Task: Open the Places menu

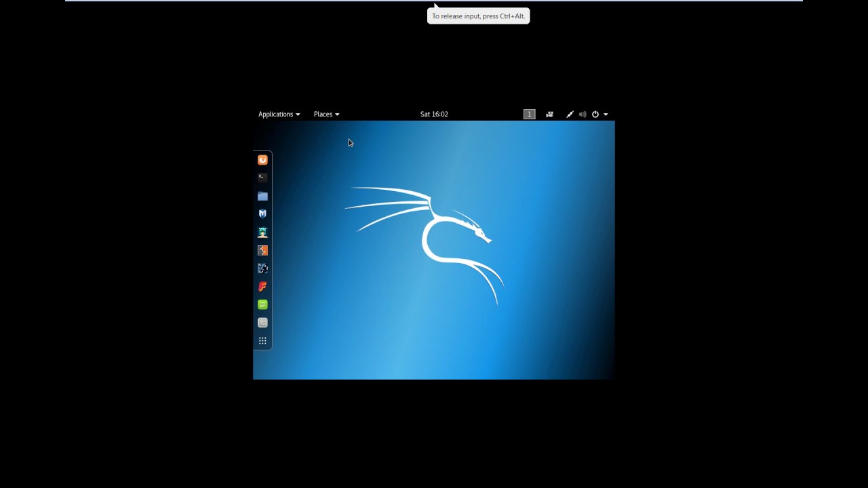Action: click(x=326, y=115)
